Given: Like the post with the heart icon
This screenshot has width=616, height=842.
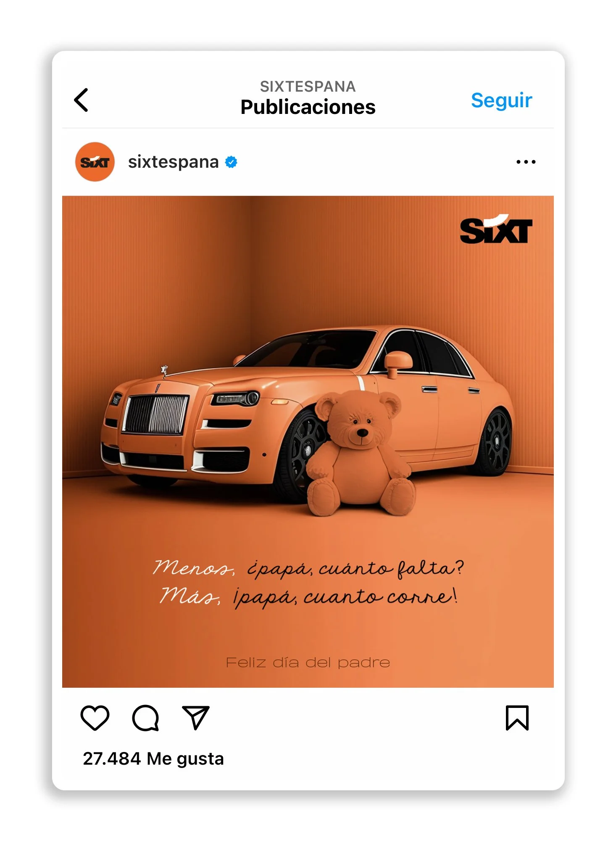Looking at the screenshot, I should pyautogui.click(x=95, y=718).
